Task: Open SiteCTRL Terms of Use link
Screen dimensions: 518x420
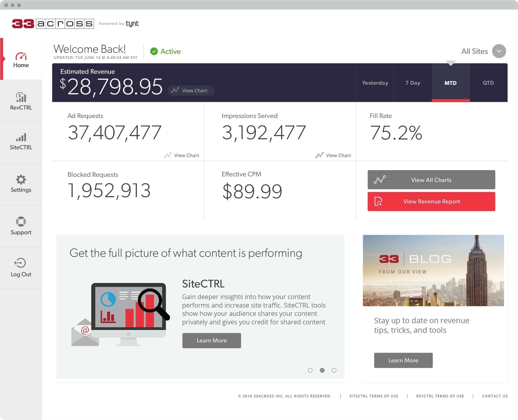Action: point(374,396)
